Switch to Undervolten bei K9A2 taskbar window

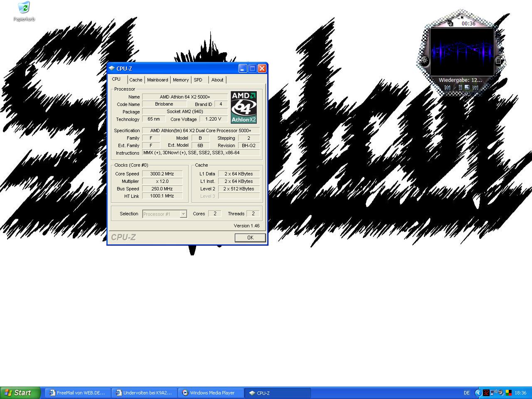click(x=144, y=393)
